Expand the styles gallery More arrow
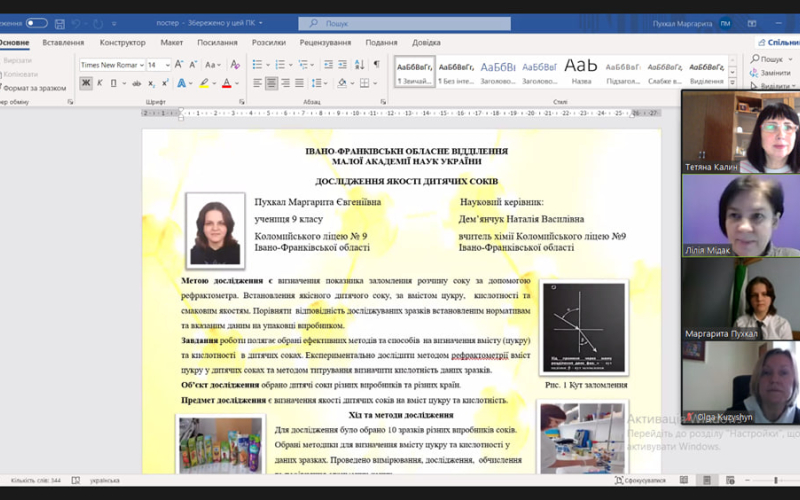The image size is (800, 500). click(x=733, y=82)
